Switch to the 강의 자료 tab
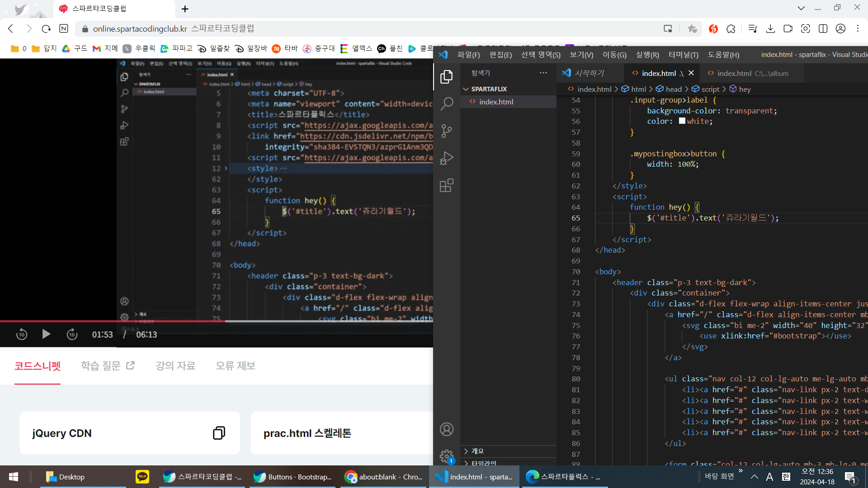This screenshot has width=868, height=488. tap(175, 366)
